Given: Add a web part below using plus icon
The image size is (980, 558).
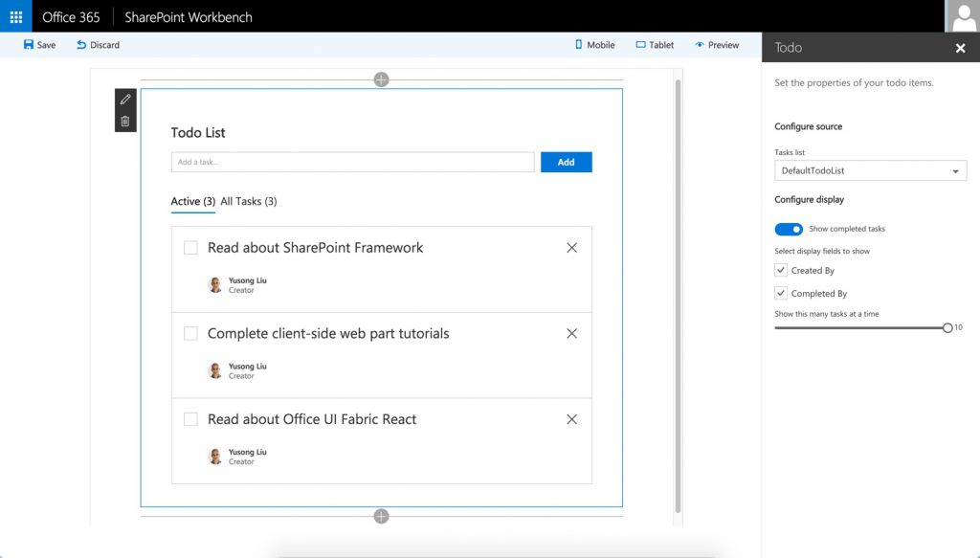Looking at the screenshot, I should click(381, 516).
